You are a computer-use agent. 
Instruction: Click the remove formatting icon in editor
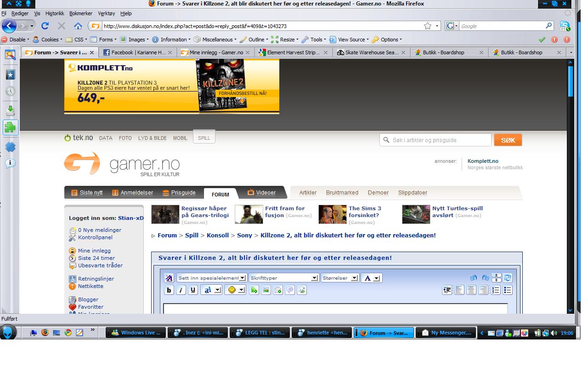[169, 278]
